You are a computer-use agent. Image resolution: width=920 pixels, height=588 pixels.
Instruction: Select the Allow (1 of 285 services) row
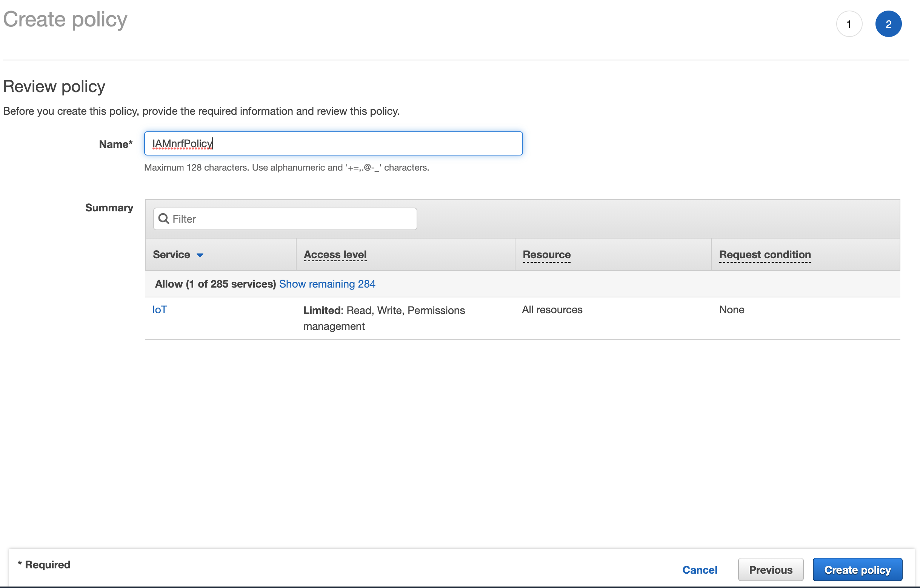coord(215,284)
